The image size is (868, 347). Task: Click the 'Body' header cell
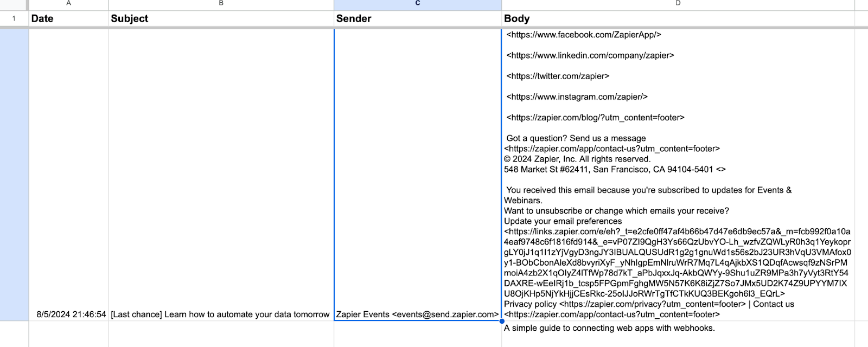point(678,18)
